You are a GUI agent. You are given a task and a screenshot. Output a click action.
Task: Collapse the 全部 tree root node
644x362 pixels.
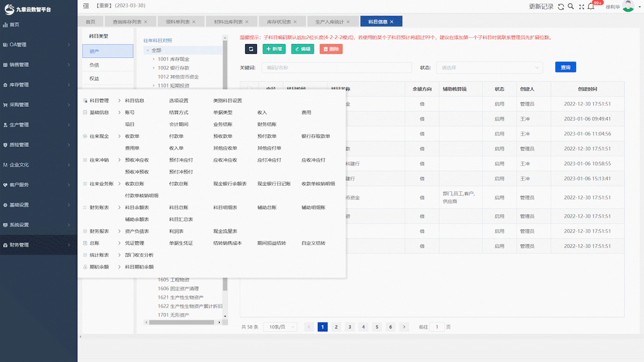pos(148,50)
